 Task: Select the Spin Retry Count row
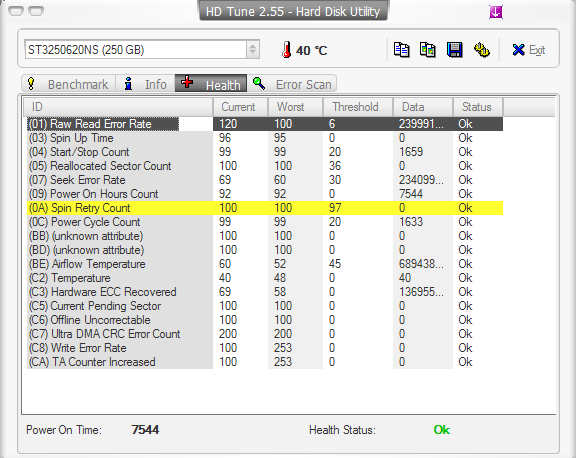pyautogui.click(x=265, y=208)
